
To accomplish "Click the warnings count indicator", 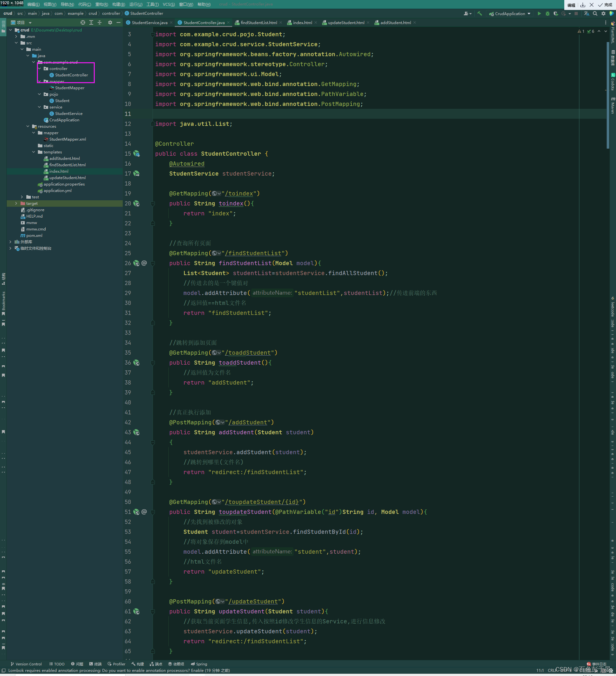I will (581, 31).
